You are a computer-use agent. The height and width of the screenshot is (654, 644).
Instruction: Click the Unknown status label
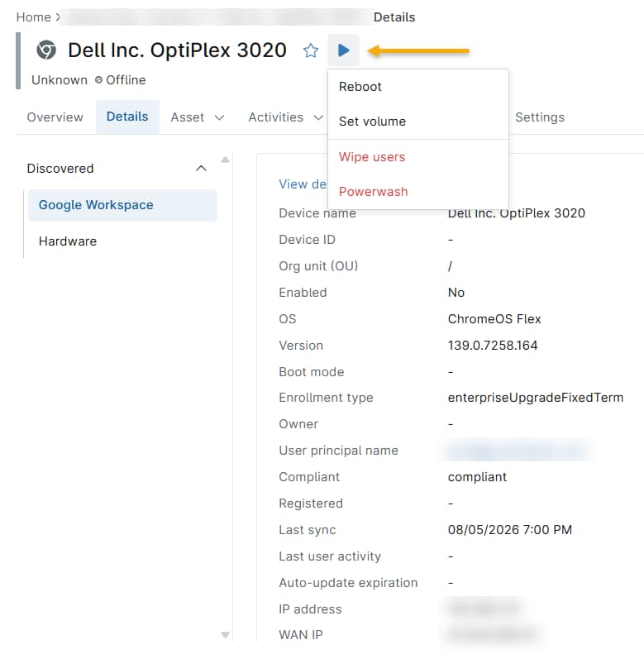pyautogui.click(x=60, y=79)
